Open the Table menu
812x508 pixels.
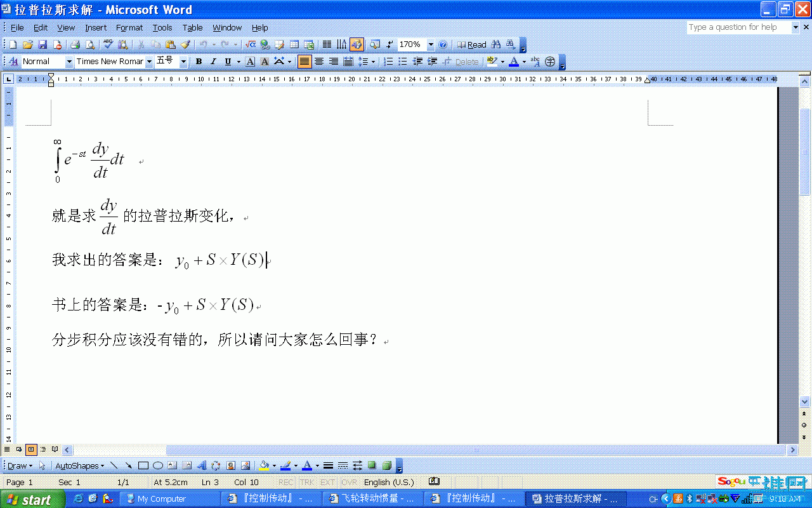pos(192,27)
